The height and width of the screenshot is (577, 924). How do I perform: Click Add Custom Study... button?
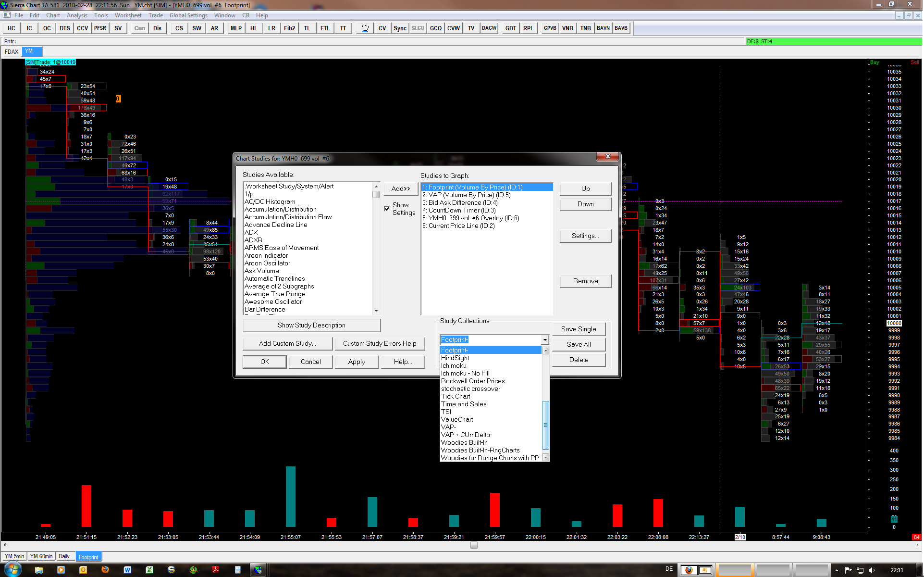[x=287, y=344]
